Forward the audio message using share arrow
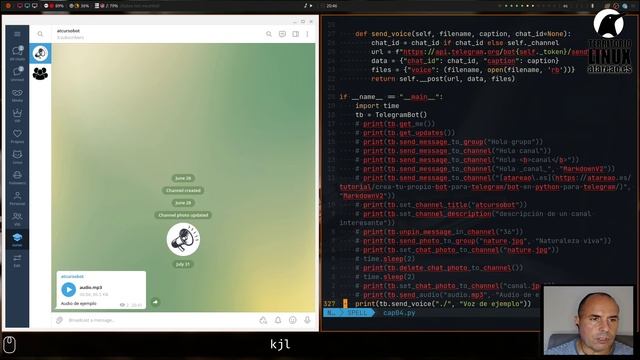 (155, 302)
